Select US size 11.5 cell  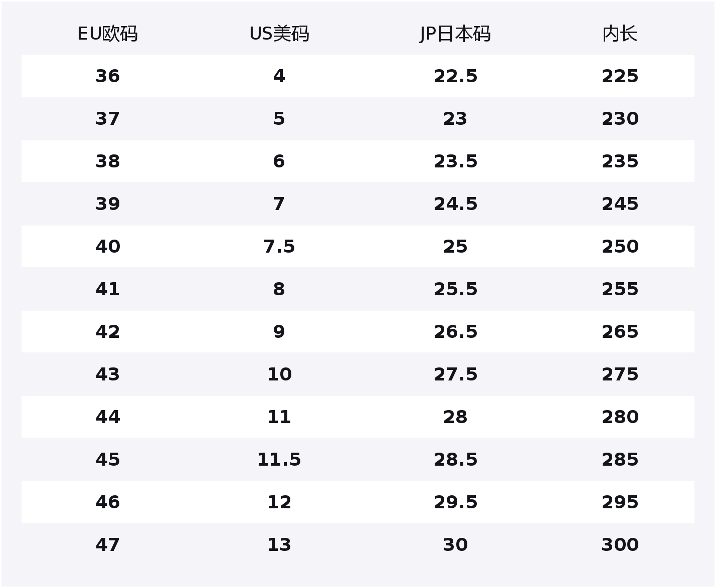point(279,460)
